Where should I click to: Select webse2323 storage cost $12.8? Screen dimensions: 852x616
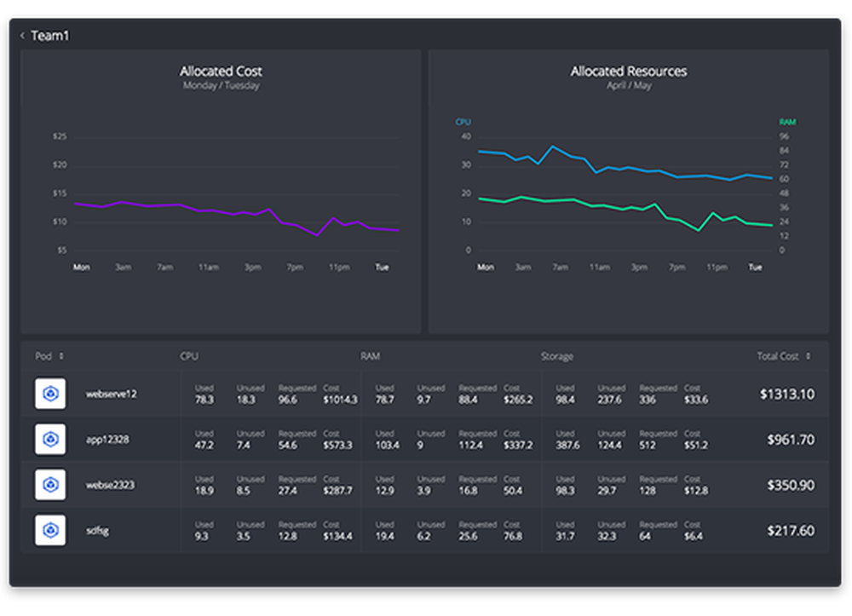[x=695, y=491]
